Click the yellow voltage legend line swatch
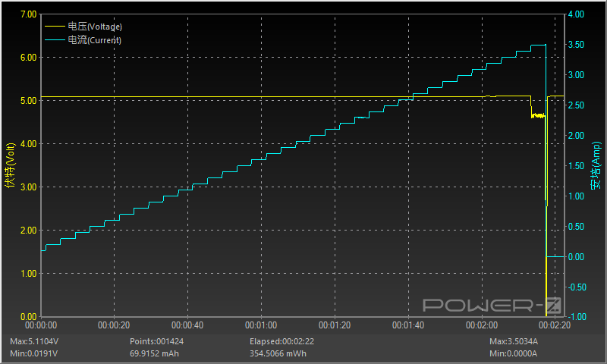 point(55,27)
